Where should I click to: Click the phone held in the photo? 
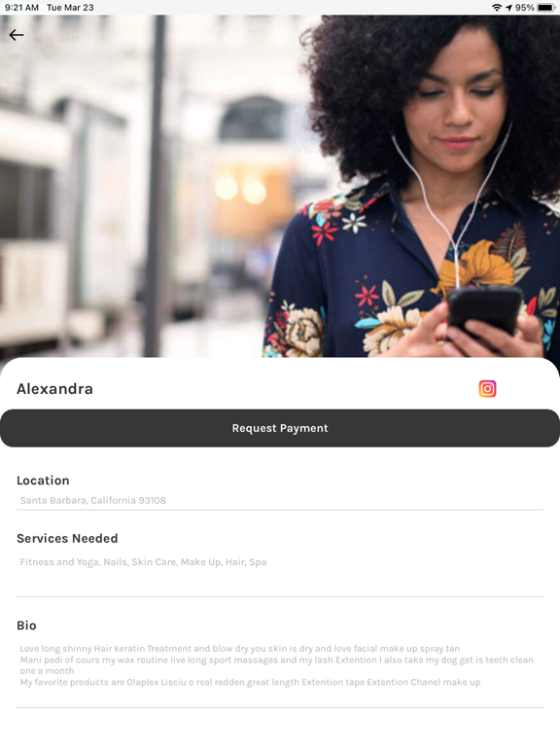(x=484, y=312)
